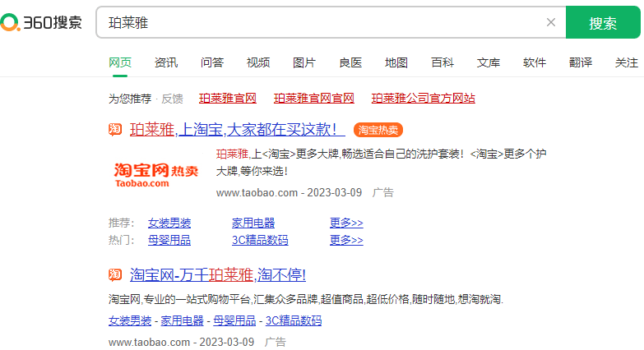
Task: Open 母婴用品 in the 热门 row
Action: point(169,240)
